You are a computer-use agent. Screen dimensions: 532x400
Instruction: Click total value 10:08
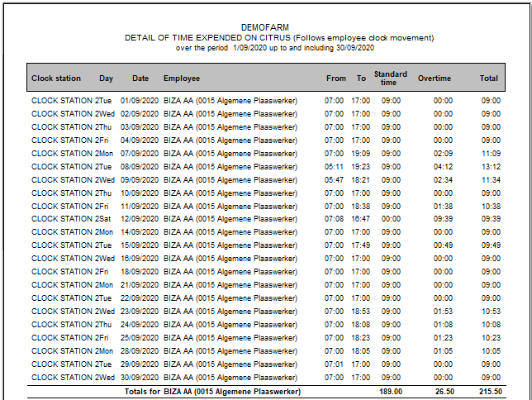coord(491,325)
